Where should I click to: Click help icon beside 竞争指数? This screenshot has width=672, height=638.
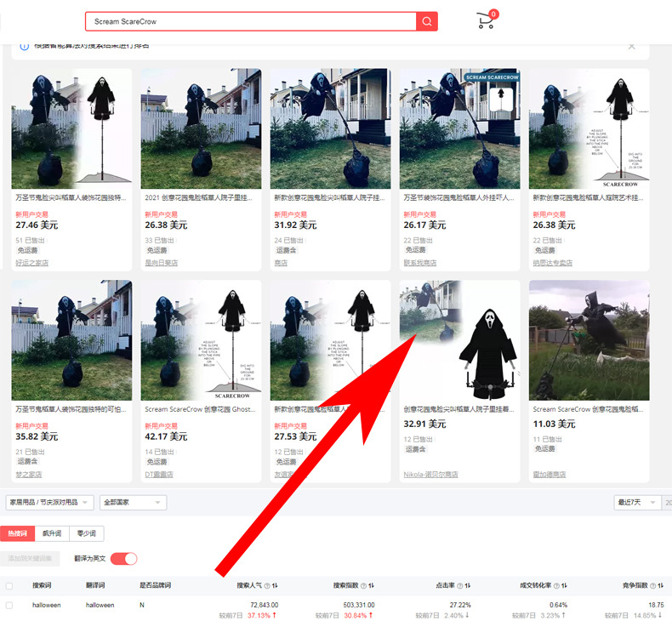pyautogui.click(x=652, y=585)
